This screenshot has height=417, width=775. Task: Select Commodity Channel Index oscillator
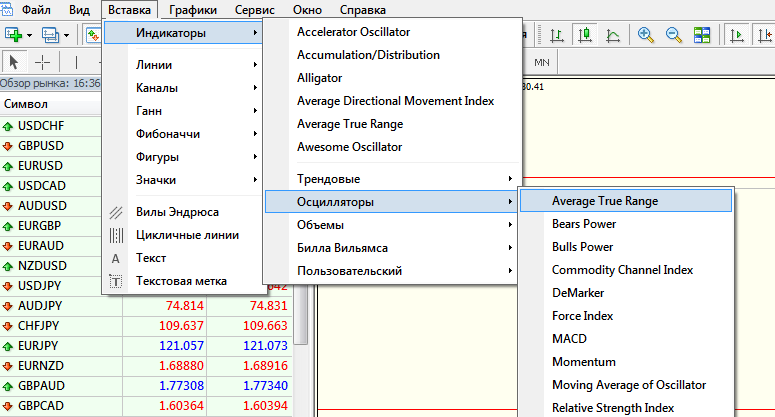pos(622,270)
